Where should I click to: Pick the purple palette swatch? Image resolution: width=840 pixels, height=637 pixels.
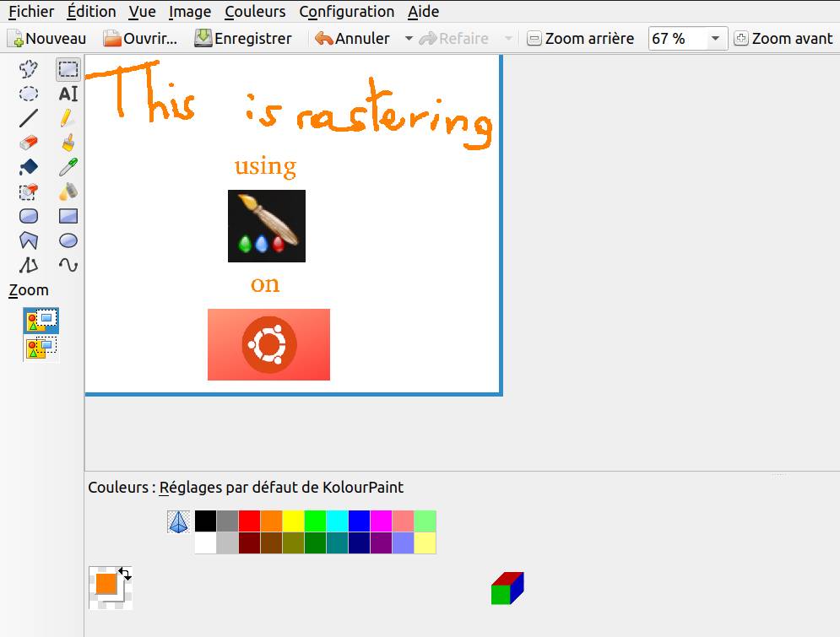[x=382, y=543]
